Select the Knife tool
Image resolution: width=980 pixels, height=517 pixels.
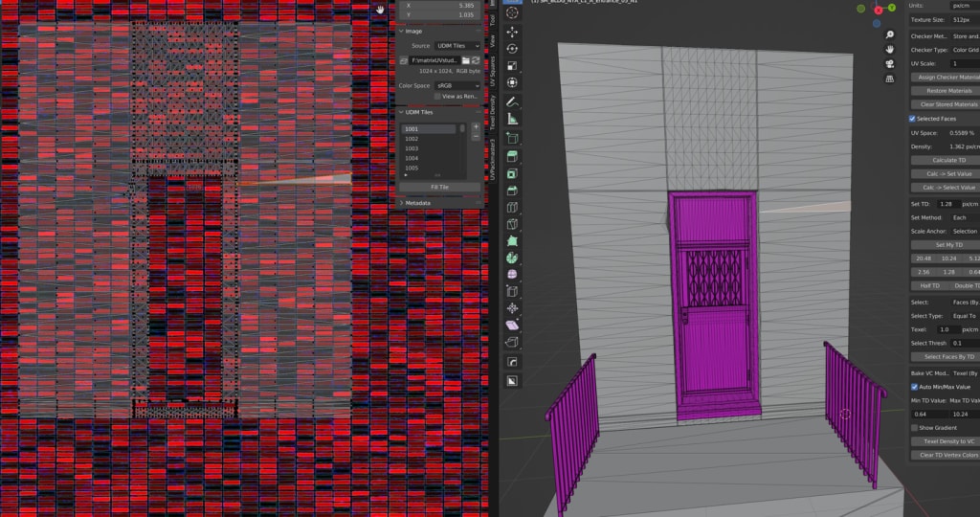(512, 224)
